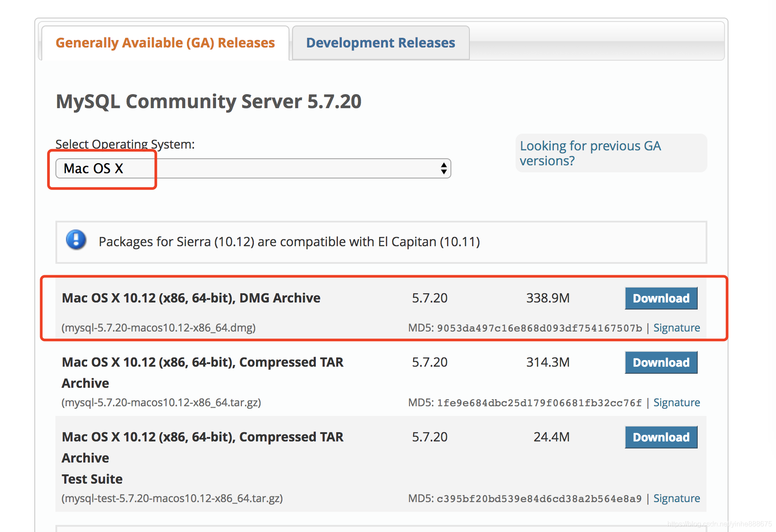776x532 pixels.
Task: Click filename mysql-5.7.20-macos10.12-x86_64.dmg
Action: click(x=158, y=328)
